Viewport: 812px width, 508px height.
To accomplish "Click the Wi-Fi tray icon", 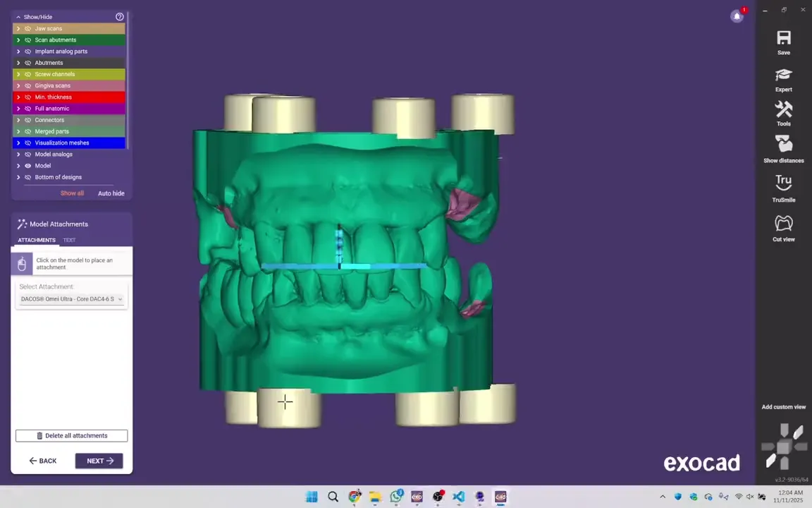I will point(739,497).
